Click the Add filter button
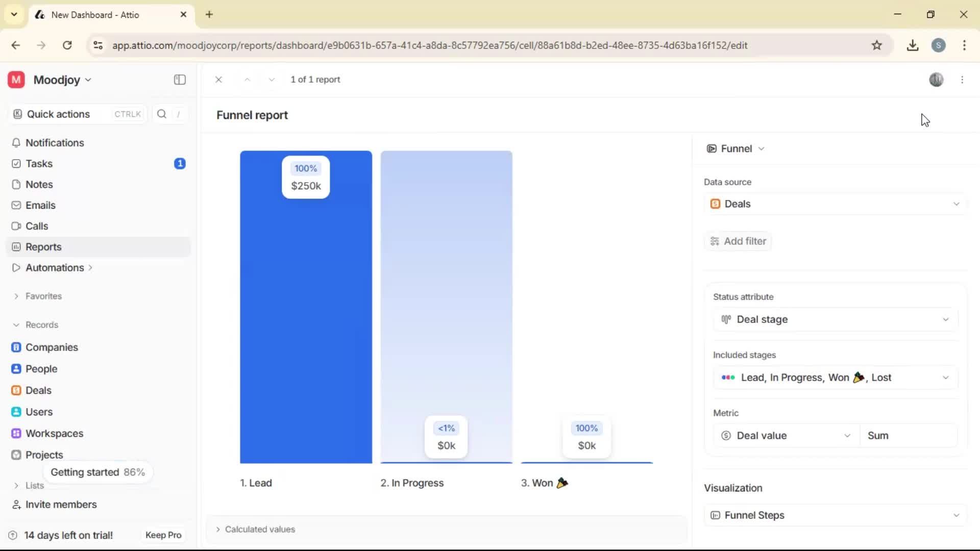 pyautogui.click(x=738, y=241)
